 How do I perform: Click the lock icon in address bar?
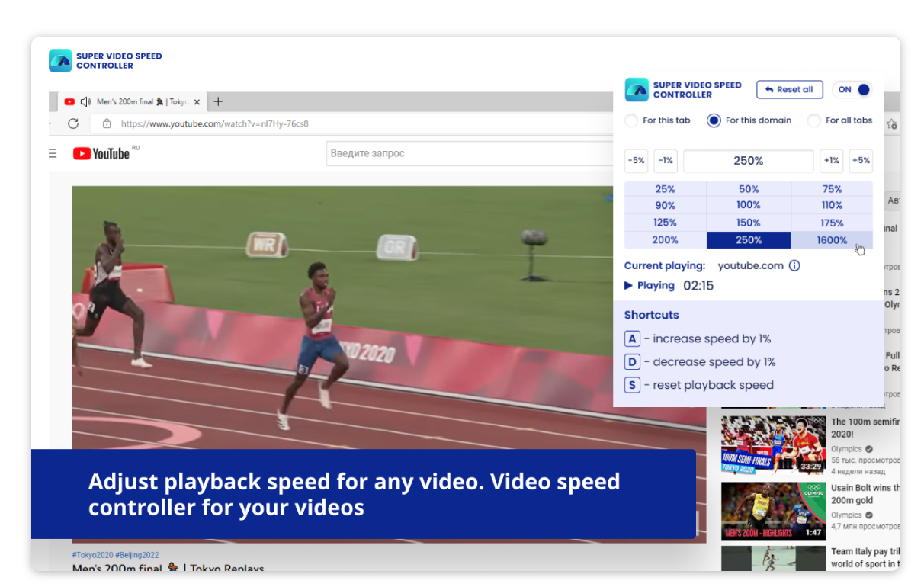tap(107, 123)
